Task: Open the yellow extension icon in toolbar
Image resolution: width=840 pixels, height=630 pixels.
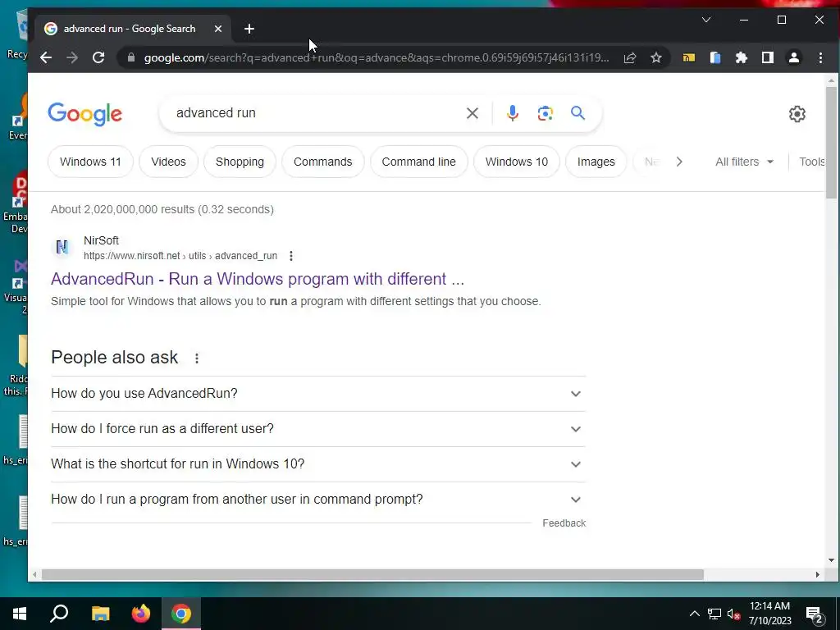Action: [x=689, y=58]
